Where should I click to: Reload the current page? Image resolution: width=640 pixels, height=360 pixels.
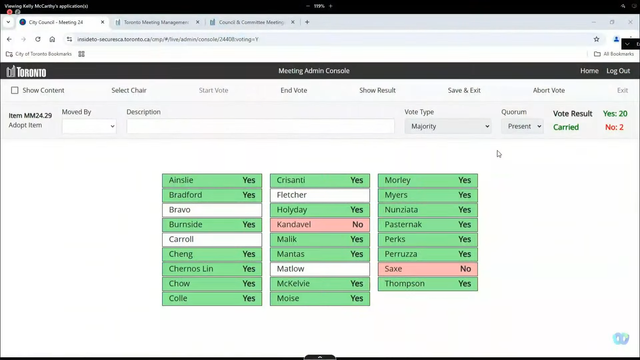38,39
